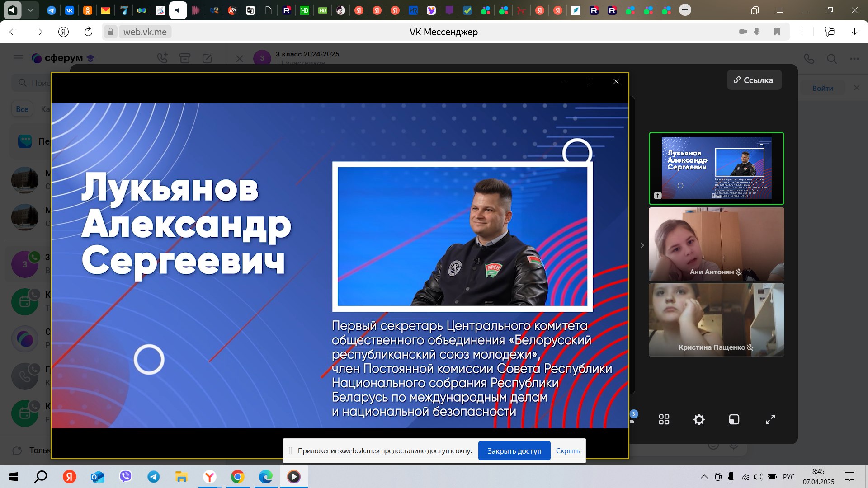Image resolution: width=868 pixels, height=488 pixels.
Task: Select Ани Антонян's video tile
Action: 716,244
